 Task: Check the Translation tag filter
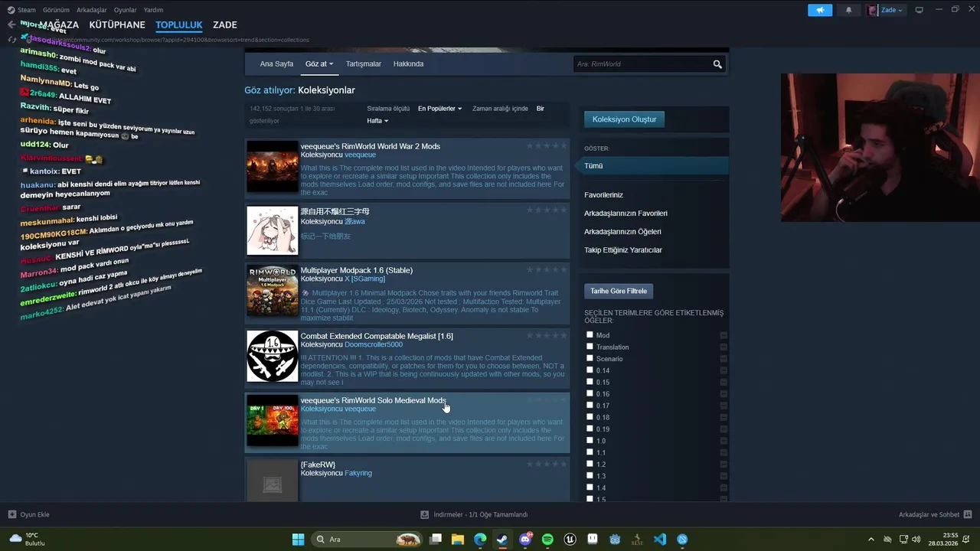[590, 346]
